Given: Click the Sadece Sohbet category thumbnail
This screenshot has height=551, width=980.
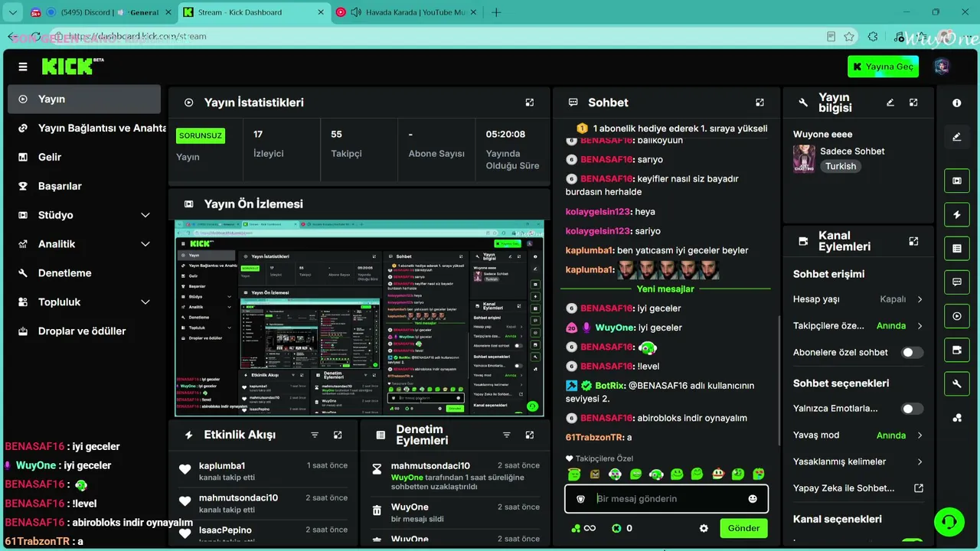Looking at the screenshot, I should (804, 159).
